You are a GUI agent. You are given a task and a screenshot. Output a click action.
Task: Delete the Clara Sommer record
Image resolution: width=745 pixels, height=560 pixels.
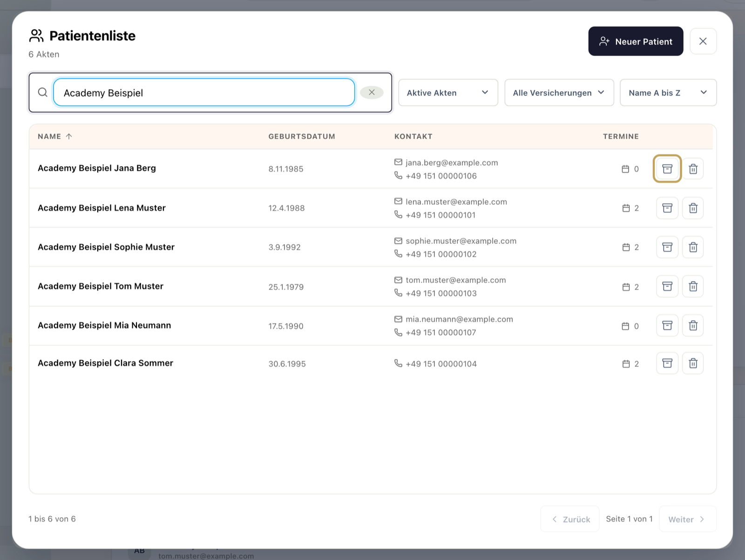click(x=693, y=363)
